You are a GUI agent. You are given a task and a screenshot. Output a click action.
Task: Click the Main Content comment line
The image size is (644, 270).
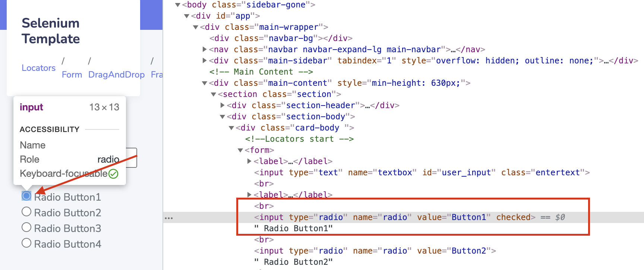(261, 72)
